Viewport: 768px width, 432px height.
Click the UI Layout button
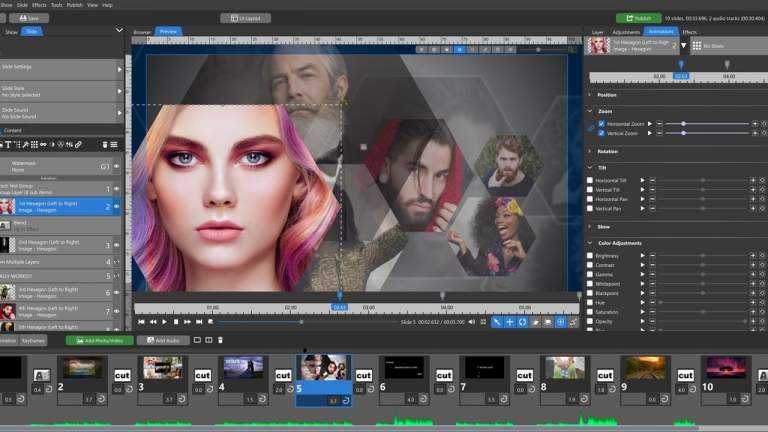coord(245,18)
